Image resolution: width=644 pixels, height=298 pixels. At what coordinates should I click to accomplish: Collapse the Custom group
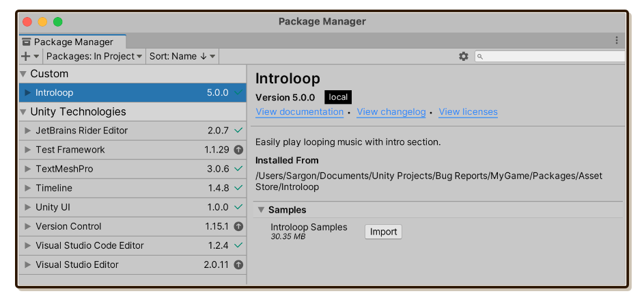23,74
